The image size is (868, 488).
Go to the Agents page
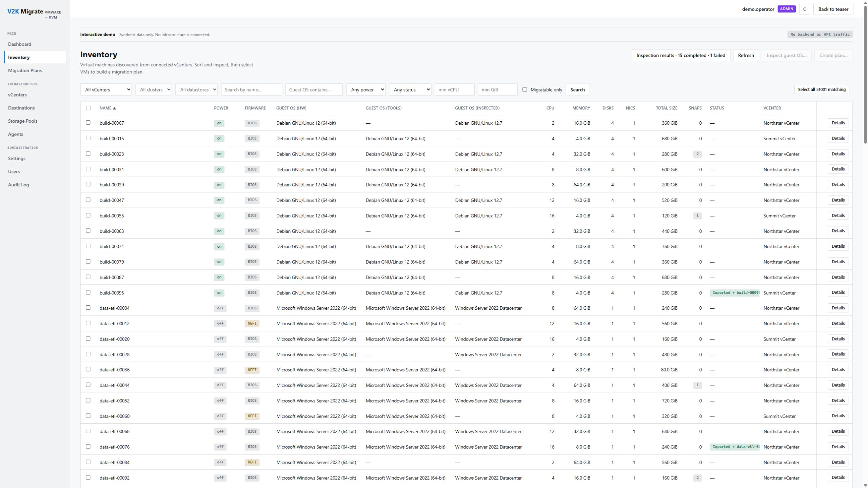[x=35, y=134]
